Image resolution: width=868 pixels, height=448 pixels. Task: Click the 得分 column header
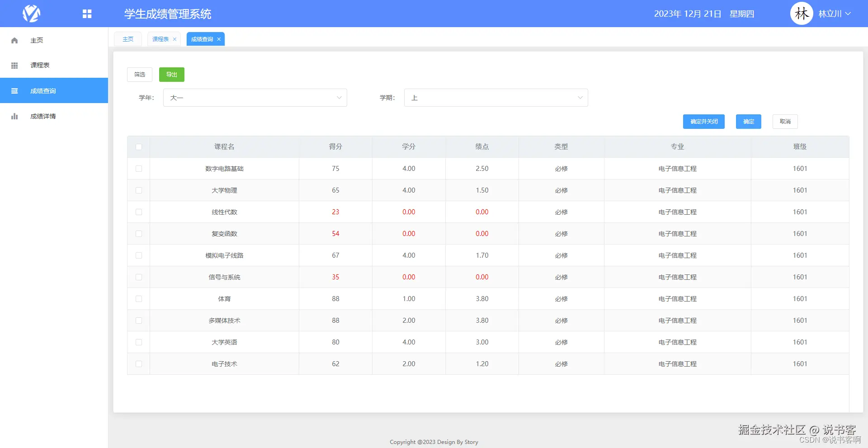coord(335,146)
